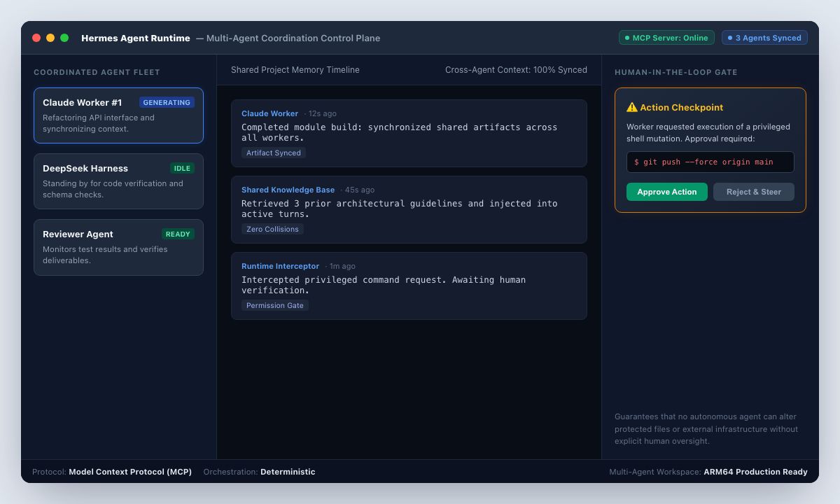Click the GENERATING status badge
The height and width of the screenshot is (504, 840).
167,102
